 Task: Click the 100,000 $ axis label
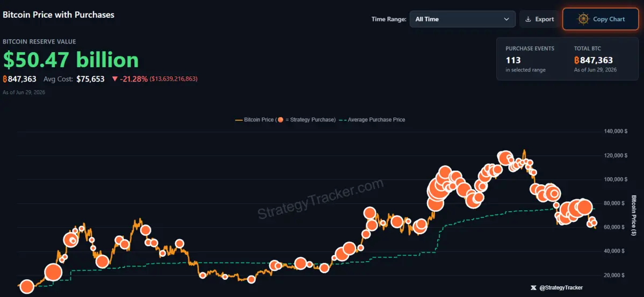click(x=616, y=179)
